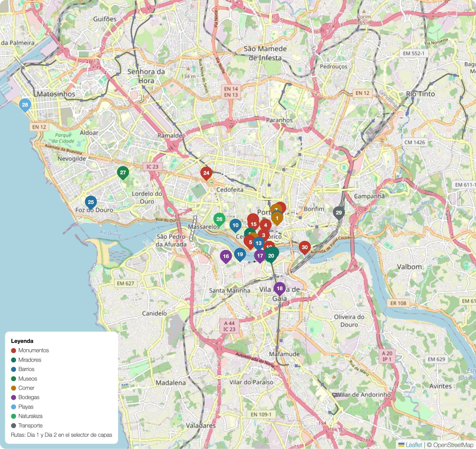
Task: Click the Valbom place label
Action: pos(409,267)
